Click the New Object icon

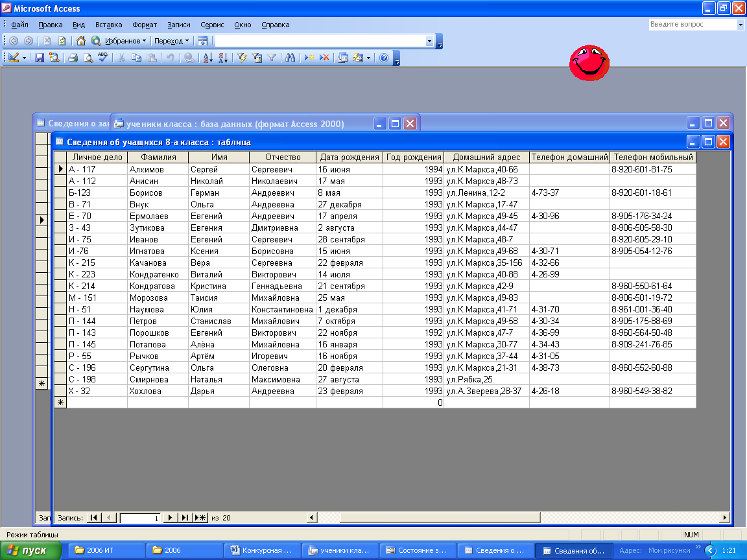358,58
